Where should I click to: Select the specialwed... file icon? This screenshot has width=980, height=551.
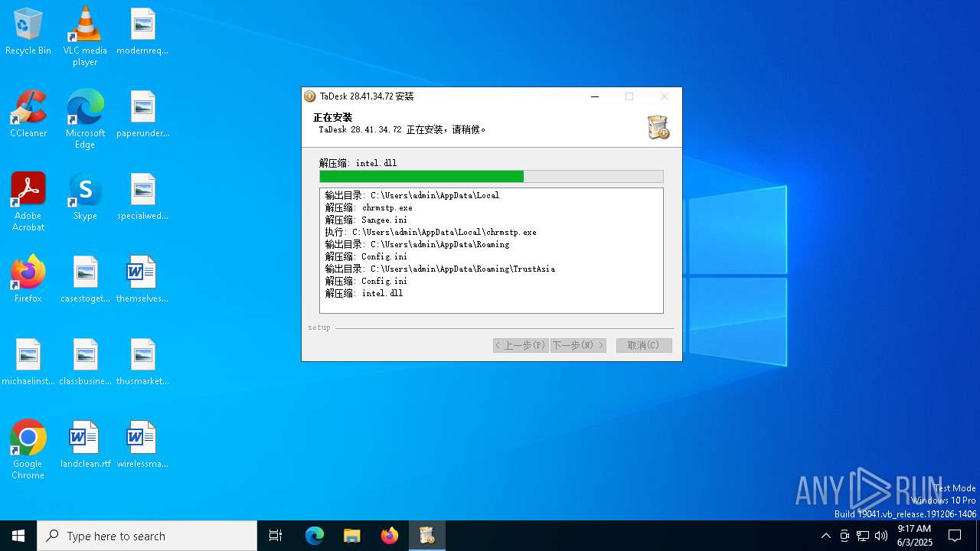click(142, 197)
